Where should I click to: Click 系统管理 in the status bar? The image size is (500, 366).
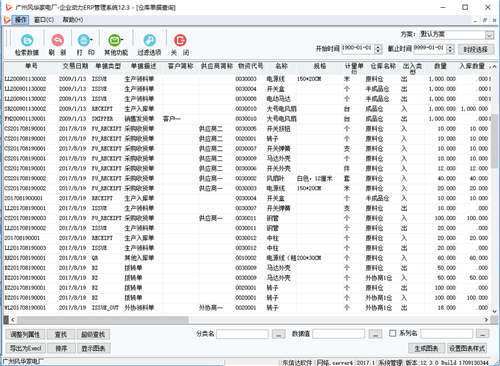(x=390, y=362)
